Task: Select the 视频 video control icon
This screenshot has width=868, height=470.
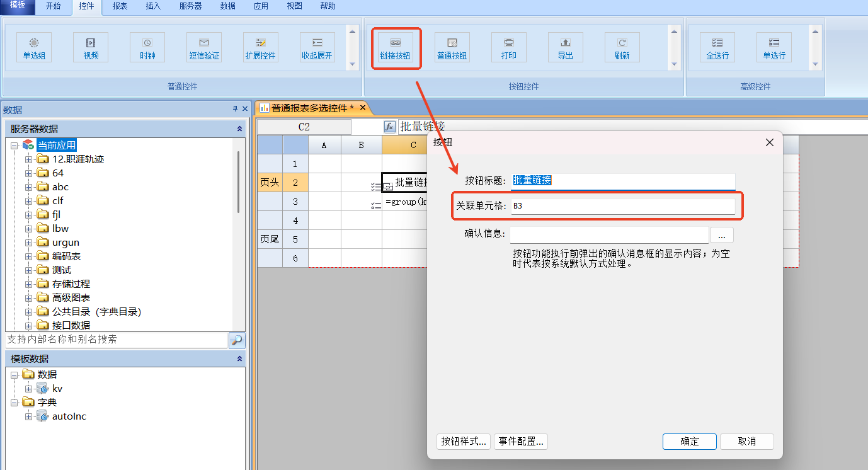Action: (91, 48)
